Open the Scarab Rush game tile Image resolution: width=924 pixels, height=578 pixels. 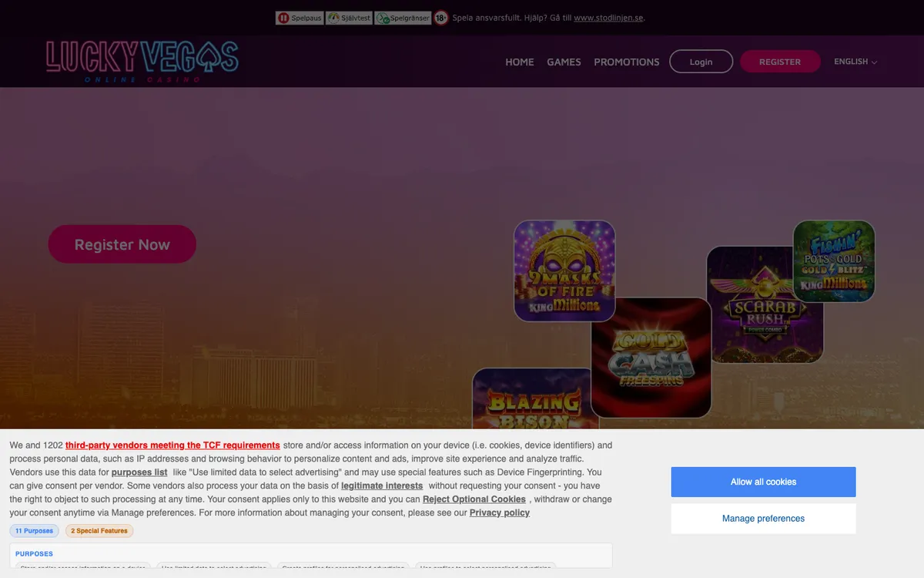[765, 304]
